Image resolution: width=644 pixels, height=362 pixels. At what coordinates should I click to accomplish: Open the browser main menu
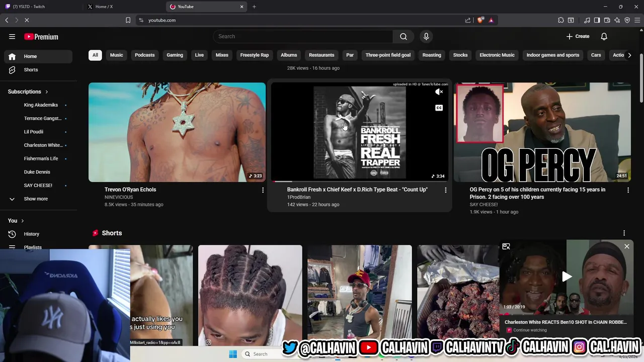click(637, 20)
